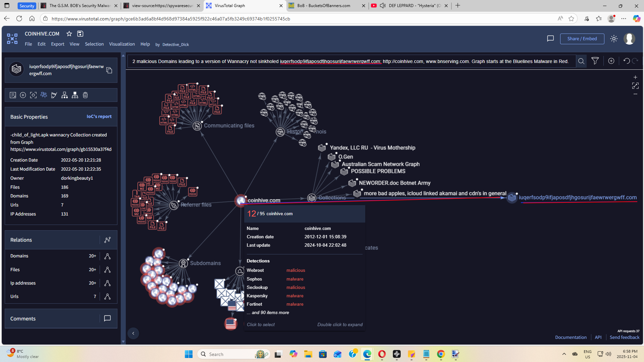This screenshot has height=362, width=644.
Task: Select the coinhive.com node on the graph
Action: pyautogui.click(x=241, y=200)
